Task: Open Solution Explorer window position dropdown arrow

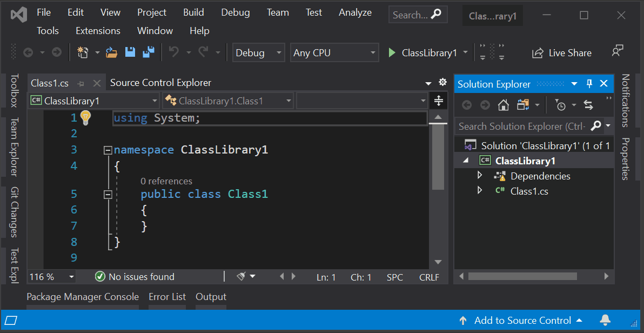Action: [x=574, y=84]
